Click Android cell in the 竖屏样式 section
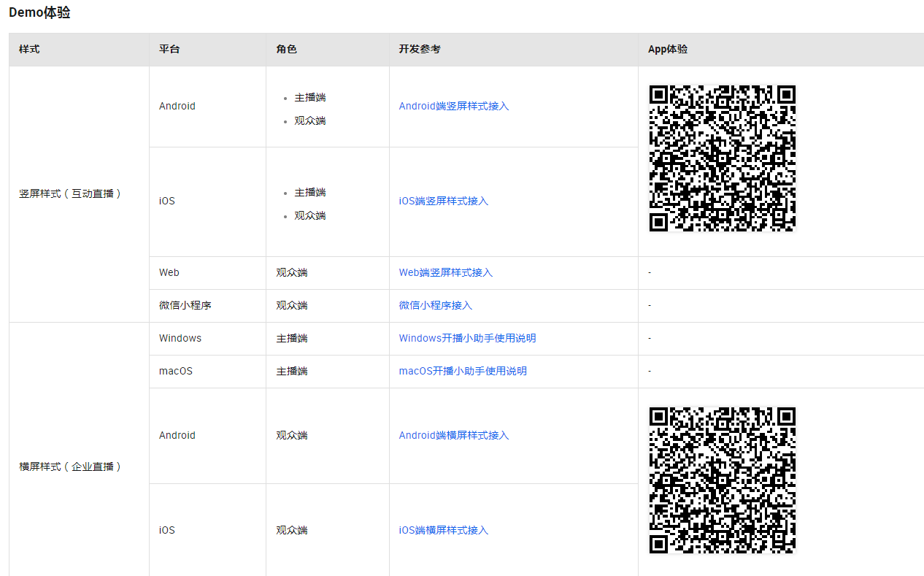Screen dimensions: 924x576 point(207,107)
